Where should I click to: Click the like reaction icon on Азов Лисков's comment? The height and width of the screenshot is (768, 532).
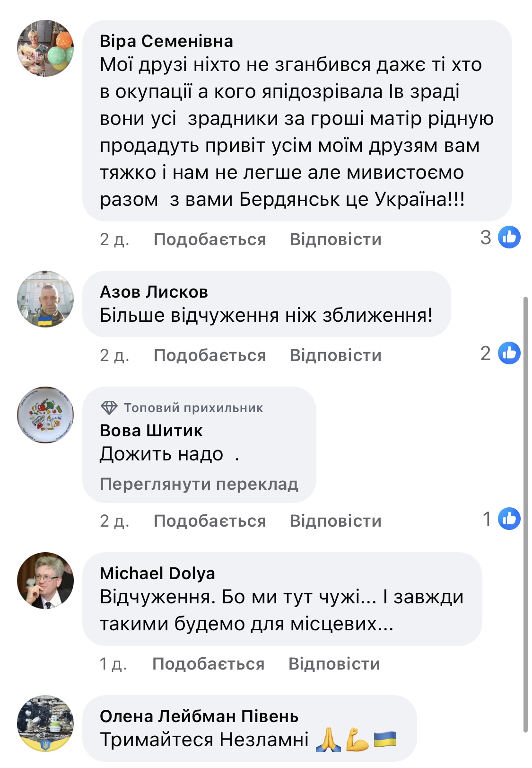(x=509, y=353)
